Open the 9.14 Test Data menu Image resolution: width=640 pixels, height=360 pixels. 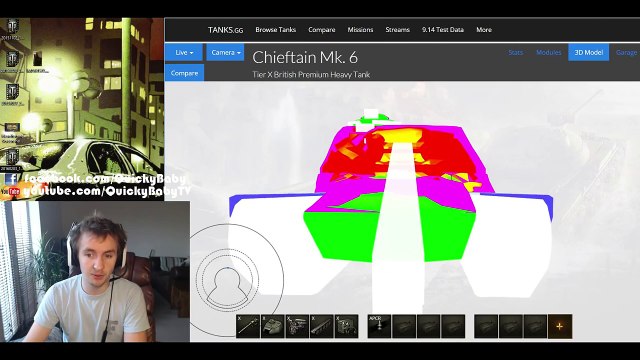pos(442,30)
